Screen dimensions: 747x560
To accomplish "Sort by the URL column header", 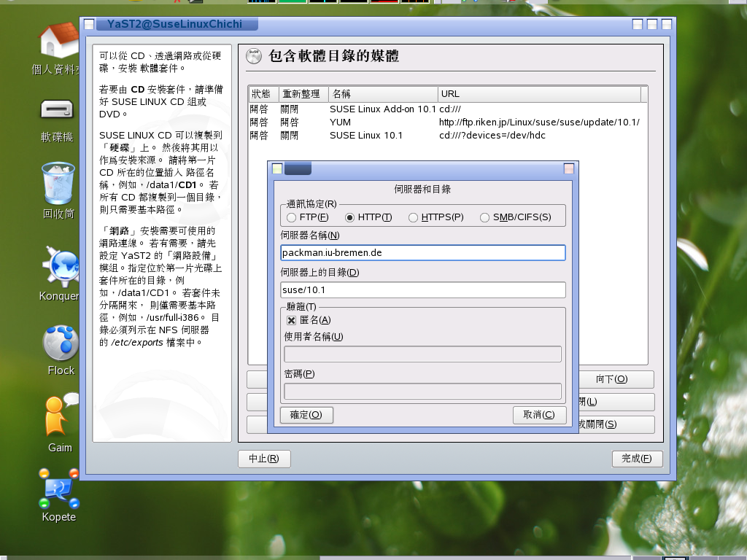I will pyautogui.click(x=538, y=94).
